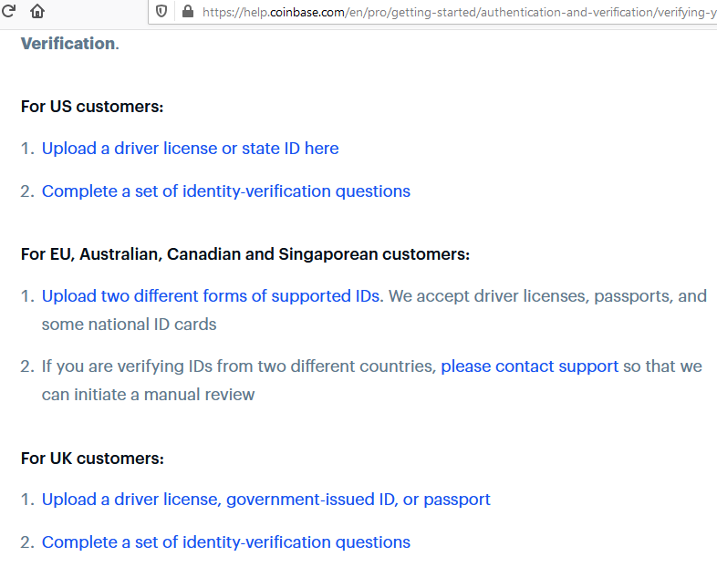This screenshot has height=588, width=717.
Task: Click the 'For US customers:' heading
Action: coord(92,107)
